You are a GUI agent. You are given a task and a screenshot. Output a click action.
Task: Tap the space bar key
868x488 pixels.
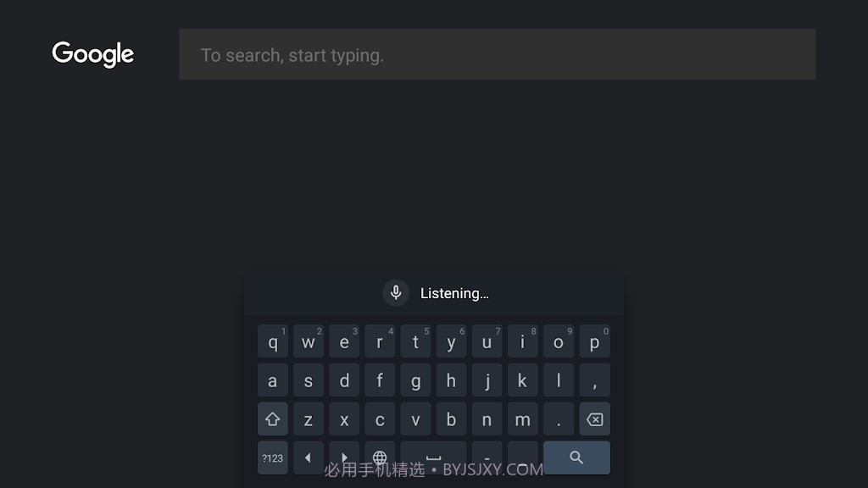click(433, 457)
